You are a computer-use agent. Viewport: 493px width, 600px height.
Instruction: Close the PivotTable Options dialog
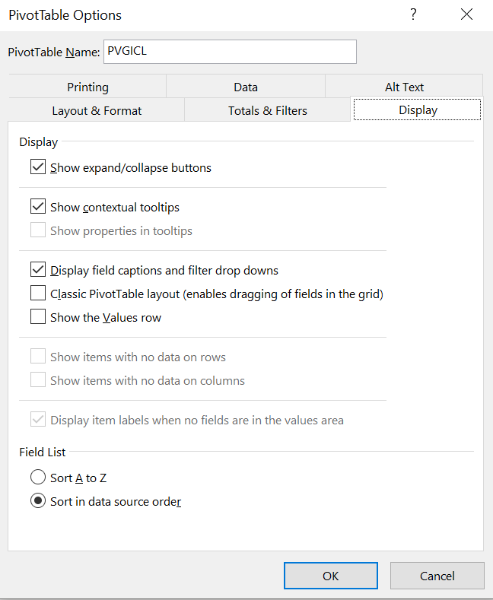pyautogui.click(x=467, y=15)
